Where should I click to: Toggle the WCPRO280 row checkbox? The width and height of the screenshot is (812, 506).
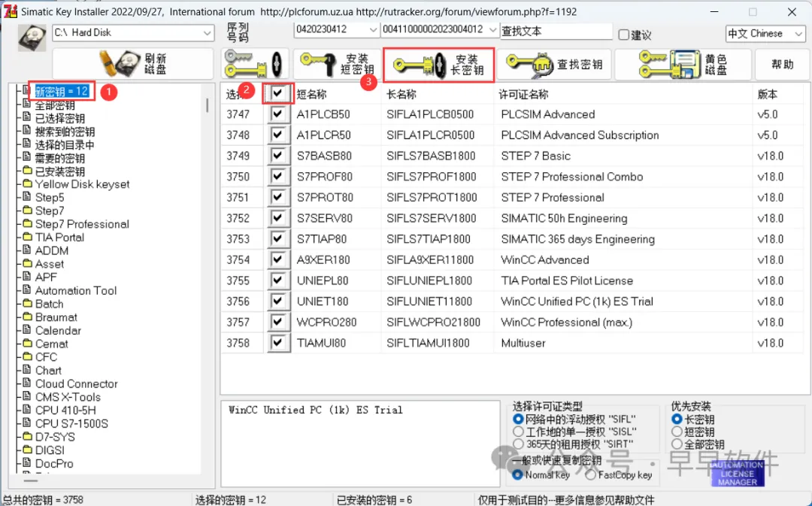pos(278,322)
